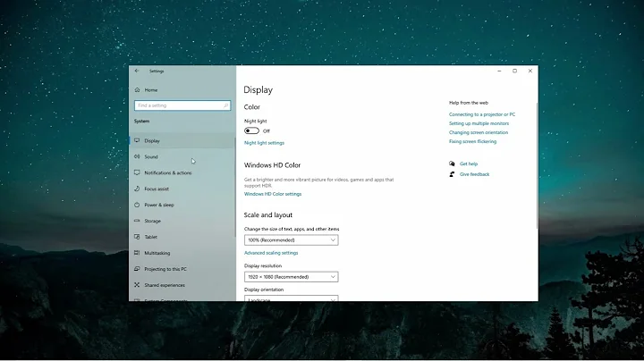This screenshot has height=361, width=644.
Task: Minimize the Settings window
Action: [x=499, y=71]
